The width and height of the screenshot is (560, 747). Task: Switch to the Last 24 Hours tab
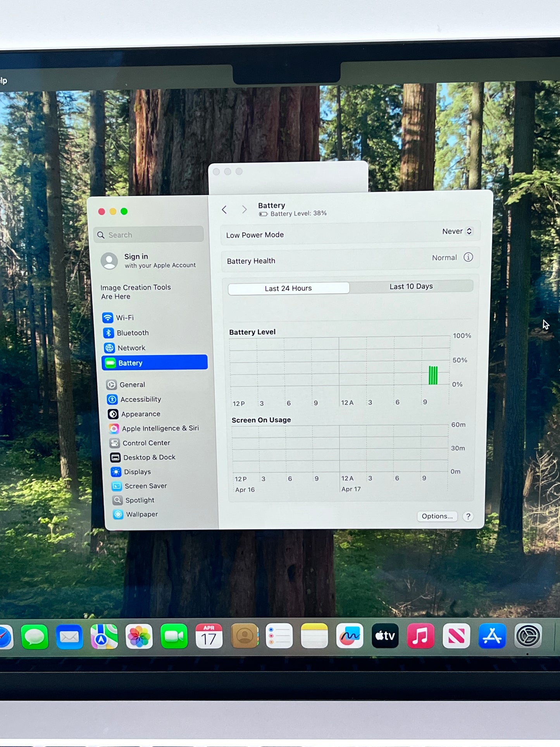pos(288,288)
